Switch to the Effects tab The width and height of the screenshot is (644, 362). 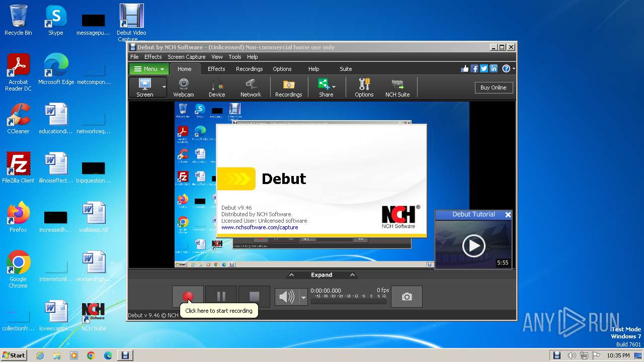(x=216, y=69)
